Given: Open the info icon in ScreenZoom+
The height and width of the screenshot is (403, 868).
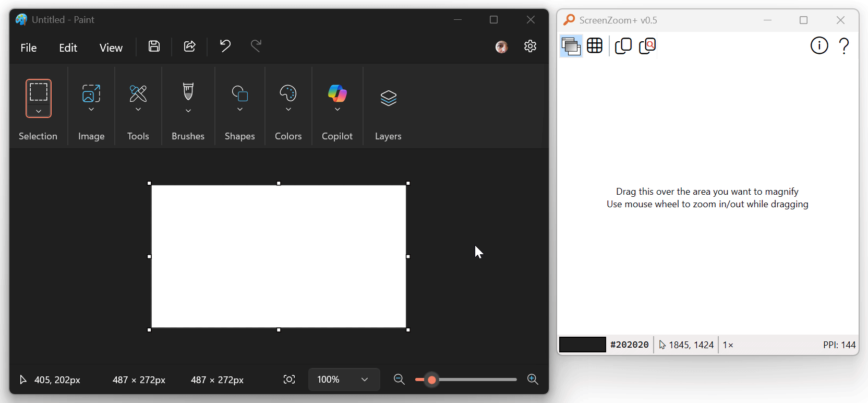Looking at the screenshot, I should point(819,46).
